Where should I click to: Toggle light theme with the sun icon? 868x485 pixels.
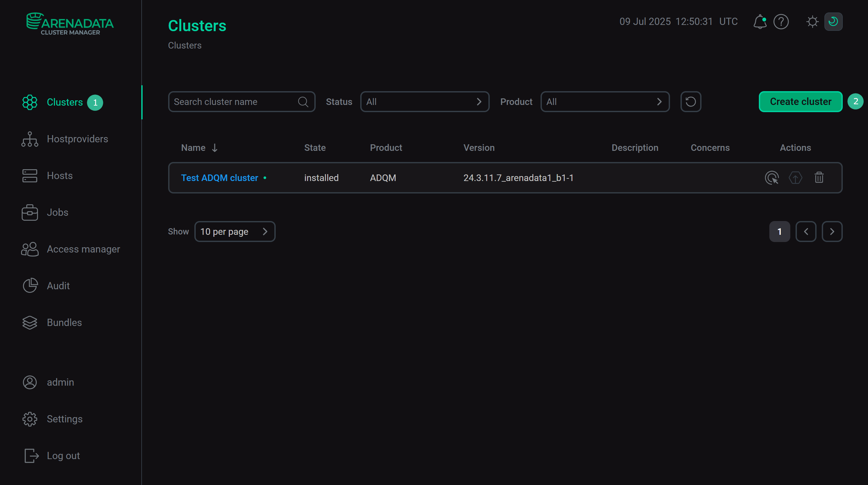click(x=812, y=22)
